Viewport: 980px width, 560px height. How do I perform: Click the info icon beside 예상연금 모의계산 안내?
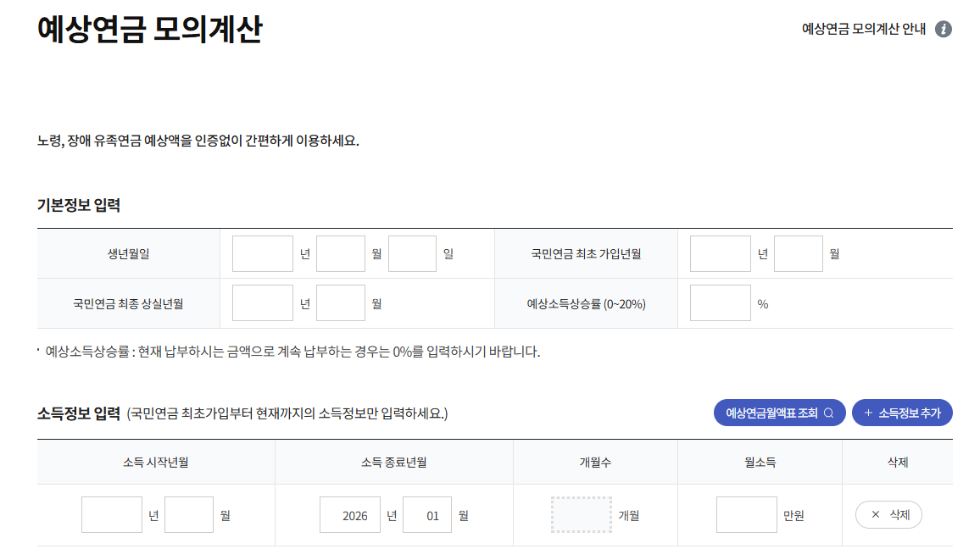pos(944,30)
